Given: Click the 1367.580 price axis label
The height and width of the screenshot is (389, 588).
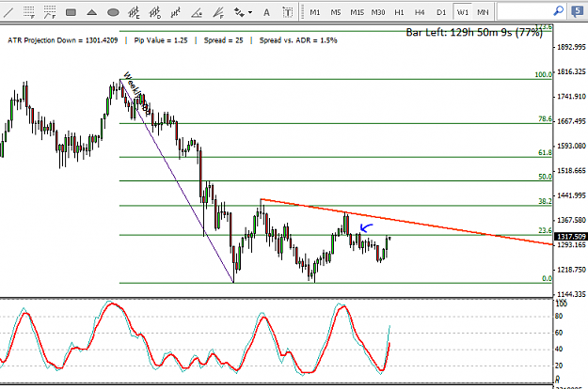Looking at the screenshot, I should pyautogui.click(x=571, y=220).
